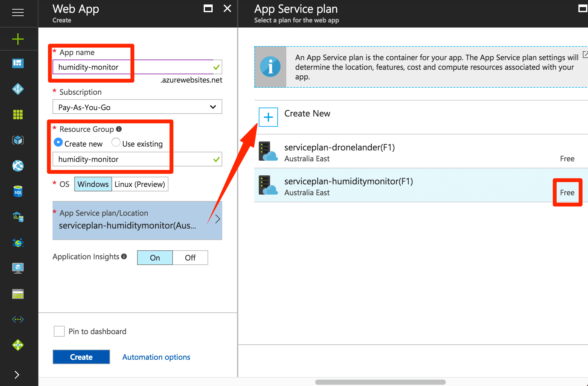Open the cube icon in the sidebar
Screen dimensions: 588x386
coord(18,140)
